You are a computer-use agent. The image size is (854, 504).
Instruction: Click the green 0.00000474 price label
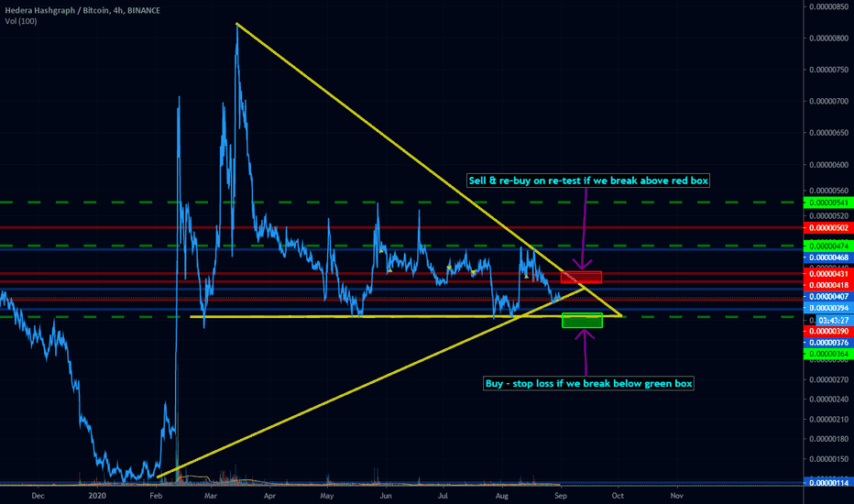pyautogui.click(x=828, y=247)
